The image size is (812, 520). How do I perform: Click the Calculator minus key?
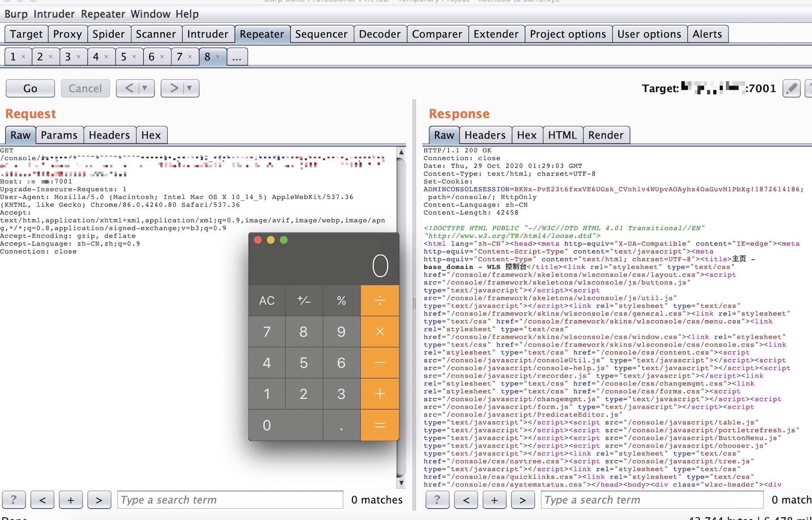[x=380, y=363]
